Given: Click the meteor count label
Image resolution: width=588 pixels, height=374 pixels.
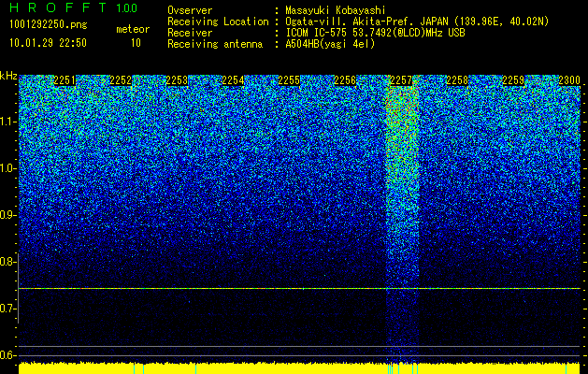Looking at the screenshot, I should pos(133,29).
